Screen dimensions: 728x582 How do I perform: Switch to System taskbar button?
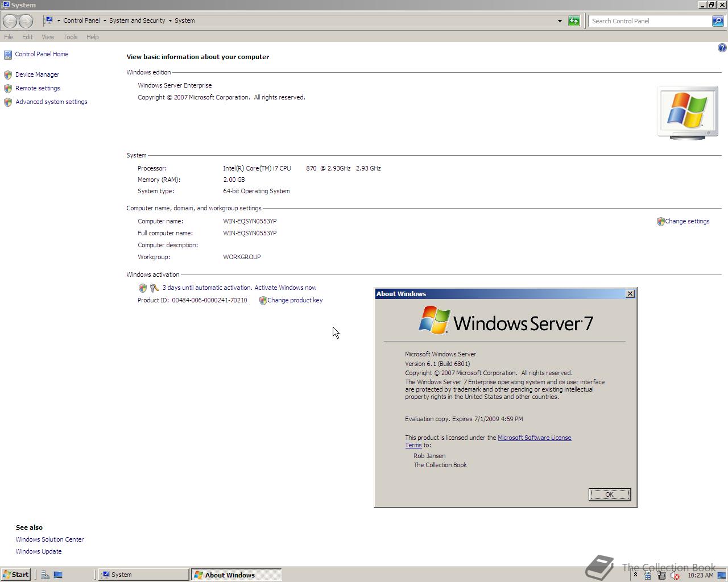(x=143, y=575)
